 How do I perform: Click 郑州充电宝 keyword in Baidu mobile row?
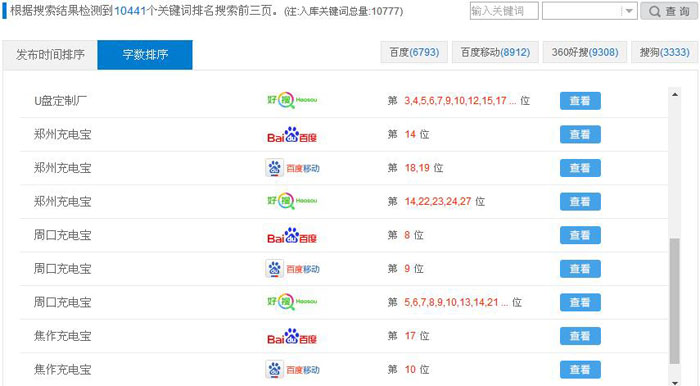tap(62, 168)
